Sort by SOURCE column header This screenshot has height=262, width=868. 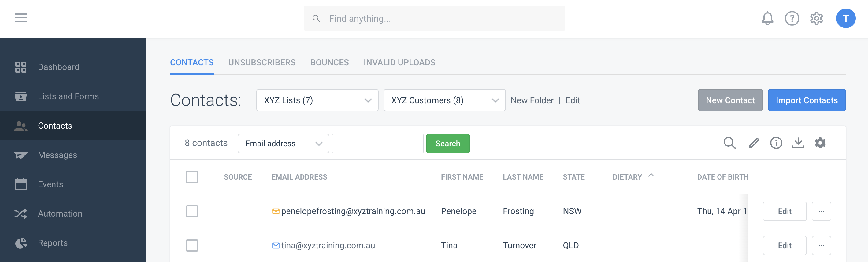238,177
